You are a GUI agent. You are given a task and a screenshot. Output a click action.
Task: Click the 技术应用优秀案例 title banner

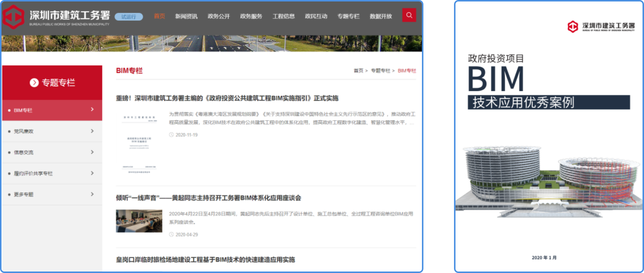tap(549, 102)
